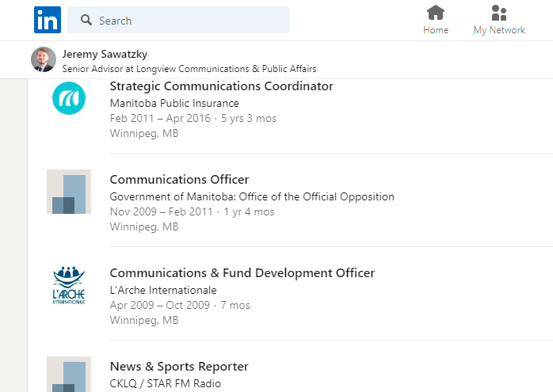Select the Apr 2009 – Oct 2009 dates
Screen dimensions: 553x392
click(x=160, y=305)
